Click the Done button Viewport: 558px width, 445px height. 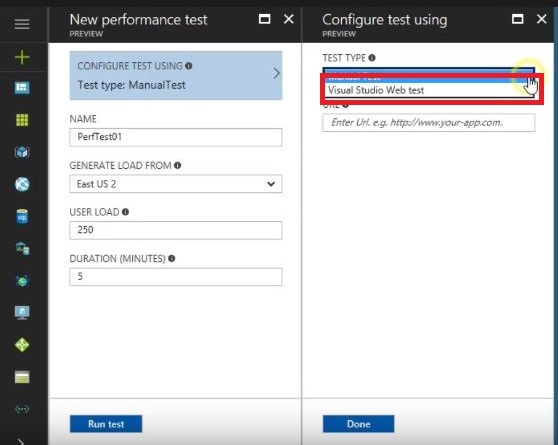point(358,424)
